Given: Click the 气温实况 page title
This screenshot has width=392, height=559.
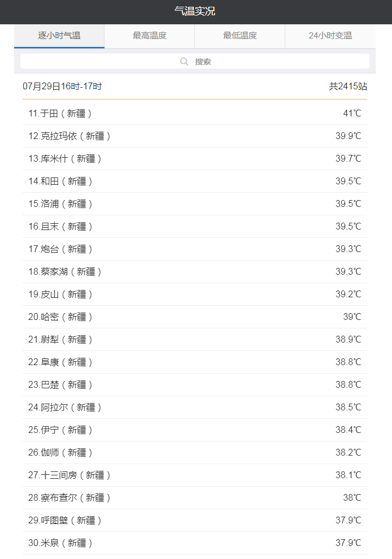Looking at the screenshot, I should [195, 11].
